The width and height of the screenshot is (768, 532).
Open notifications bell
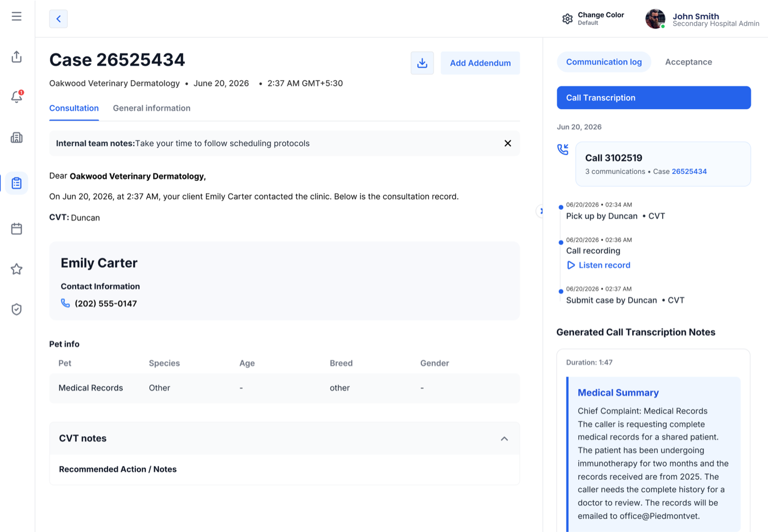point(16,97)
